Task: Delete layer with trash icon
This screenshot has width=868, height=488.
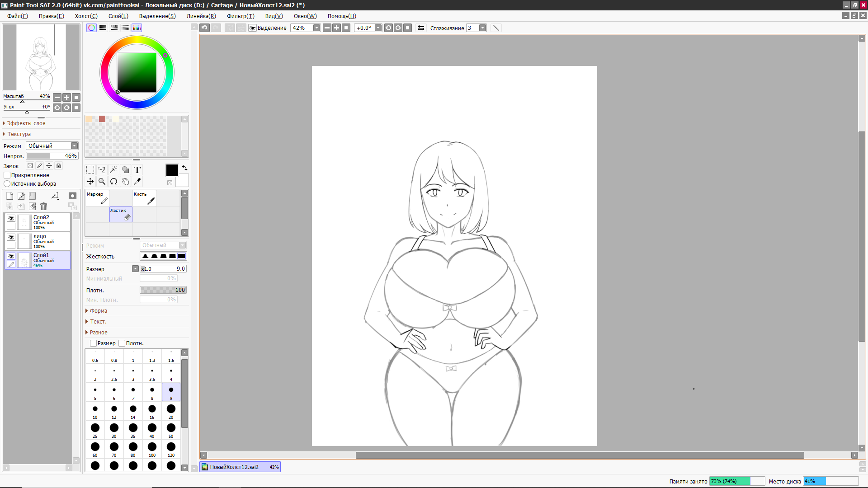Action: 43,206
